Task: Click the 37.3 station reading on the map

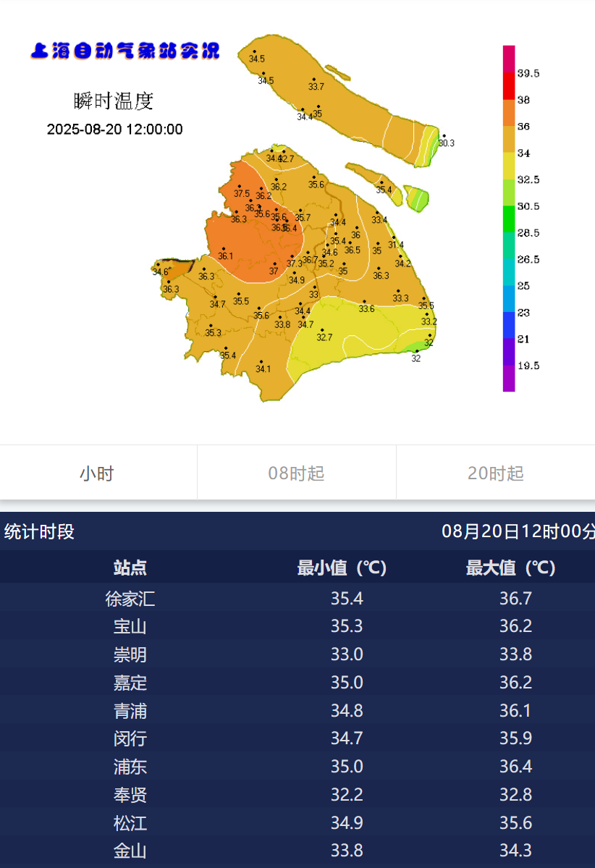Action: click(x=294, y=264)
